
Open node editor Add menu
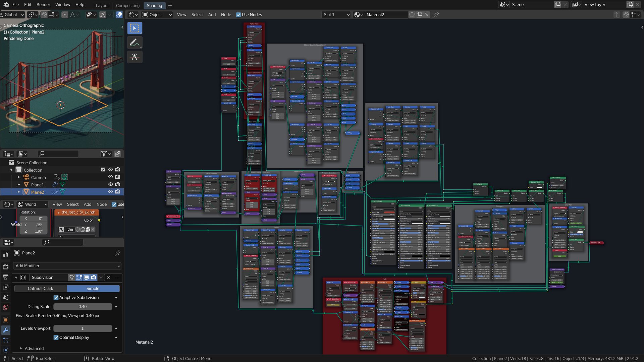[212, 15]
